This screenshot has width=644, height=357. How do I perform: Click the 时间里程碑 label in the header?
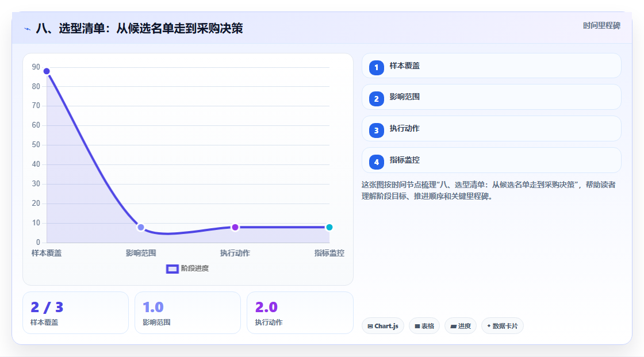(601, 25)
